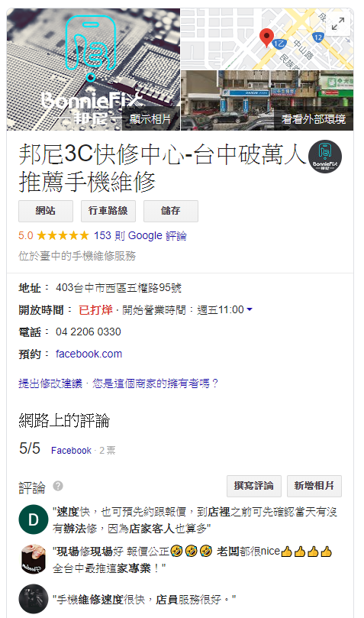Screen dimensions: 364x618
Task: Click the 新增相片 button
Action: [x=314, y=486]
